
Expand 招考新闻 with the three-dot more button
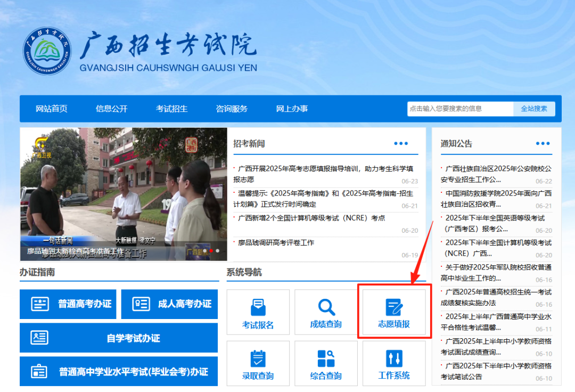click(x=401, y=143)
